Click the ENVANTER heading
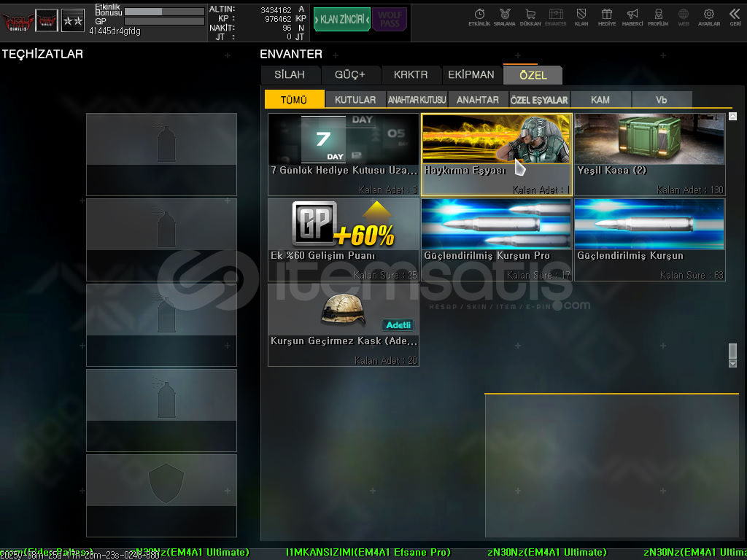This screenshot has height=560, width=747. 291,54
